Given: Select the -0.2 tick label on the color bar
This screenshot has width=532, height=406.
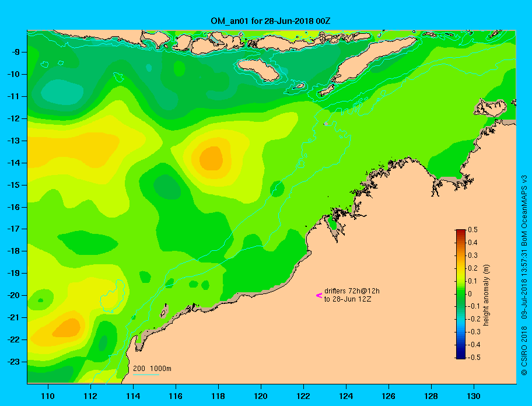Looking at the screenshot, I should click(474, 319).
